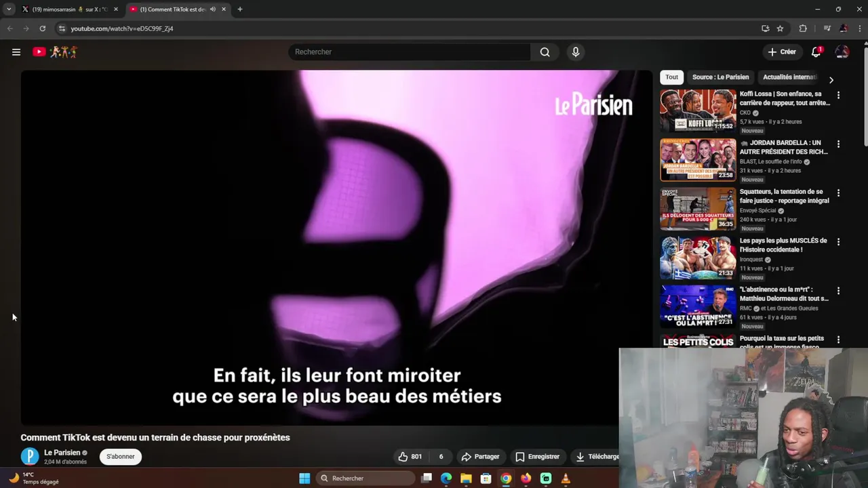Show more filter chips with arrow
This screenshot has width=868, height=488.
pos(831,80)
